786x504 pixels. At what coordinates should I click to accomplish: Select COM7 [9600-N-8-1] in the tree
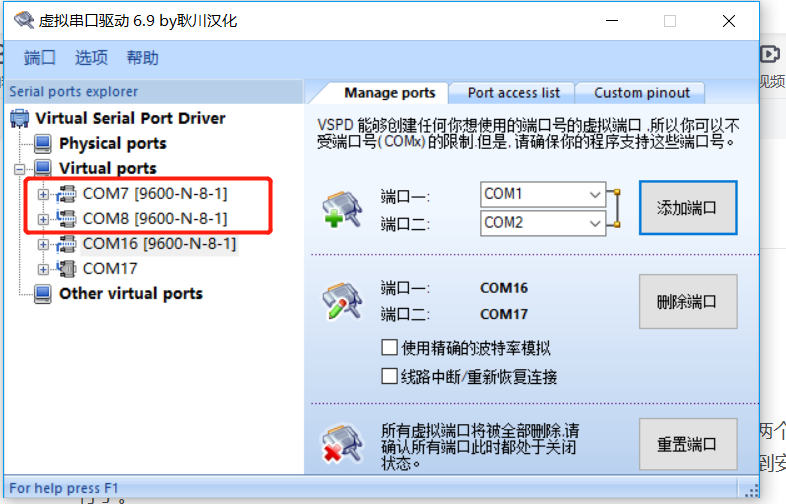(155, 194)
